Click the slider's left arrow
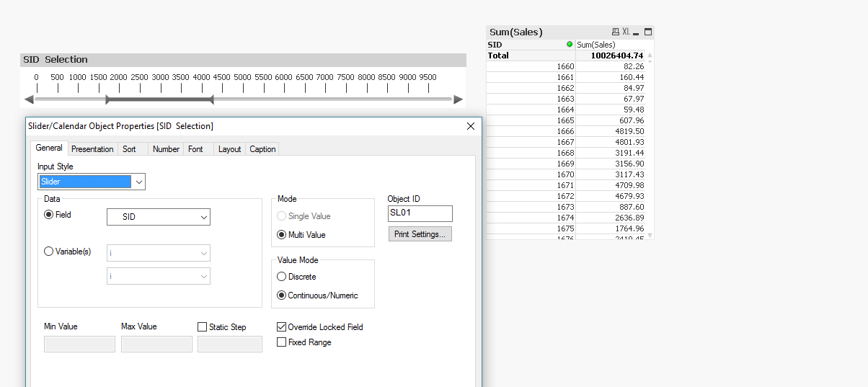Image resolution: width=868 pixels, height=387 pixels. click(x=29, y=99)
